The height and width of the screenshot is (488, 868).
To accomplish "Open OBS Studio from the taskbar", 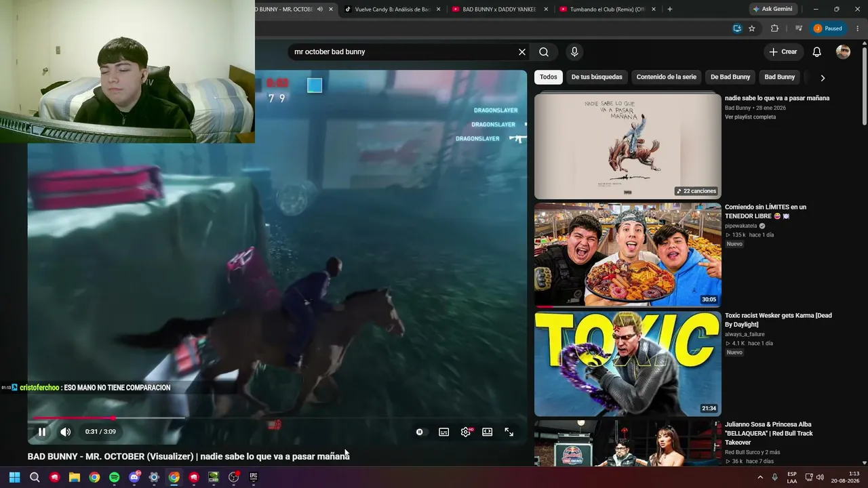I will (x=234, y=477).
